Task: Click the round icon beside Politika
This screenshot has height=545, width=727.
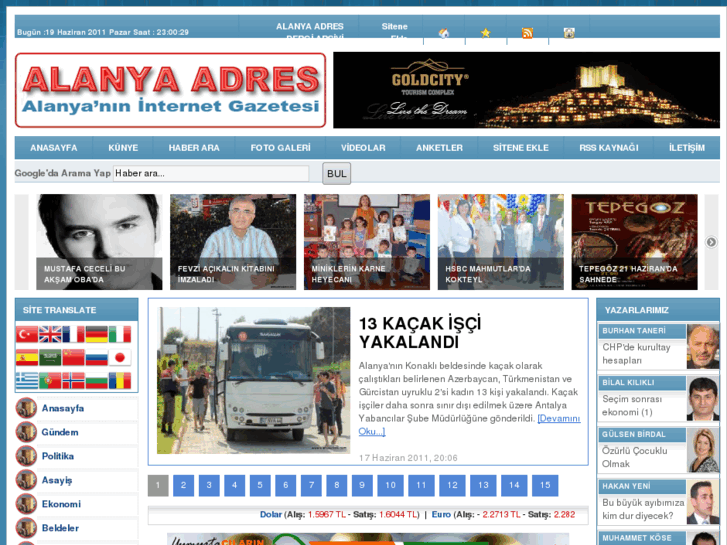Action: 26,456
